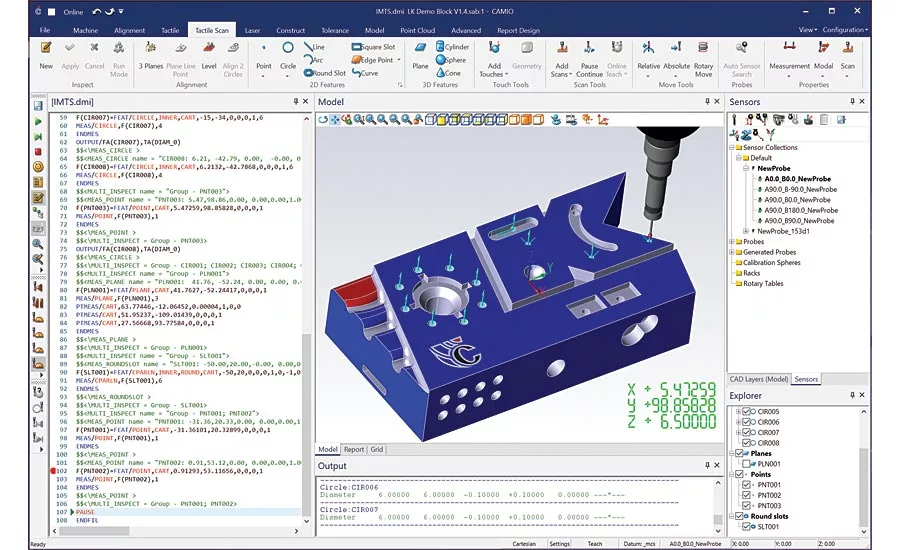
Task: Click Settings in the status bar
Action: point(559,544)
